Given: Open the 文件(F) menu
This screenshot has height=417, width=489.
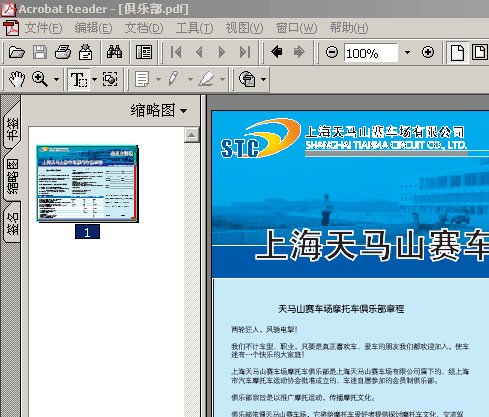Looking at the screenshot, I should coord(43,28).
